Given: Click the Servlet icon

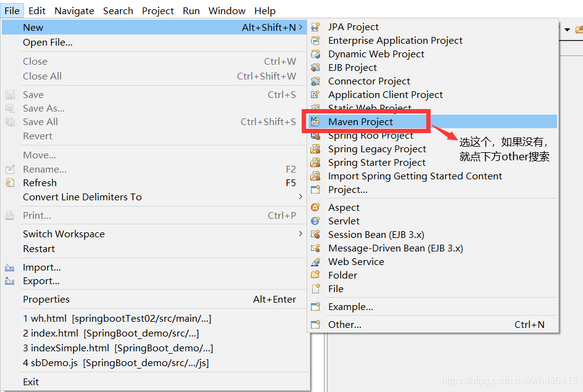Looking at the screenshot, I should (x=315, y=221).
